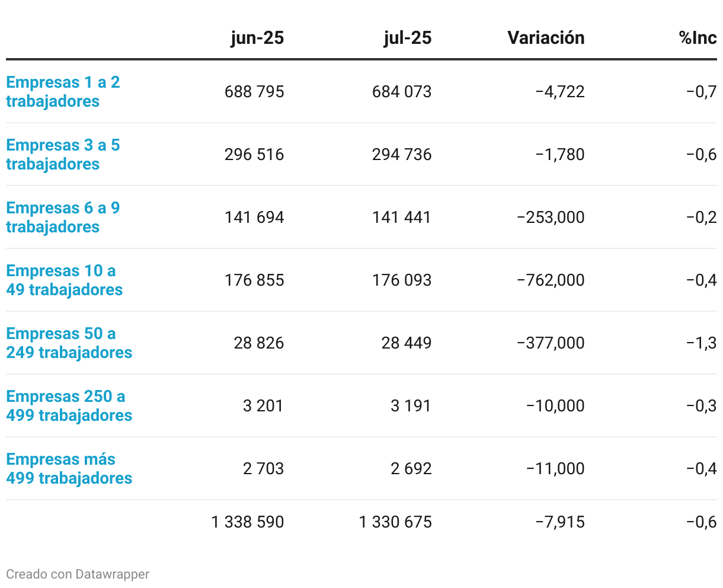Screen dimensions: 723x588
Task: Click the 3 191 cell under jul-25
Action: click(411, 406)
